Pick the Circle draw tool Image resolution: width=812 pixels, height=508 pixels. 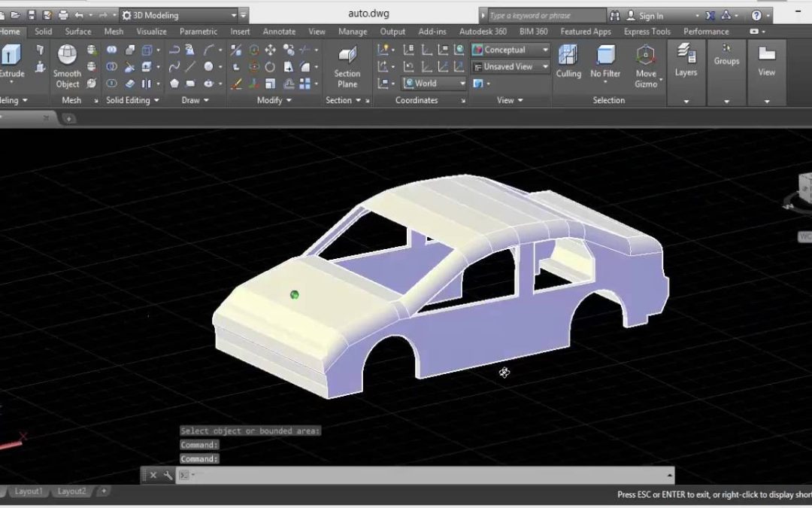[208, 66]
